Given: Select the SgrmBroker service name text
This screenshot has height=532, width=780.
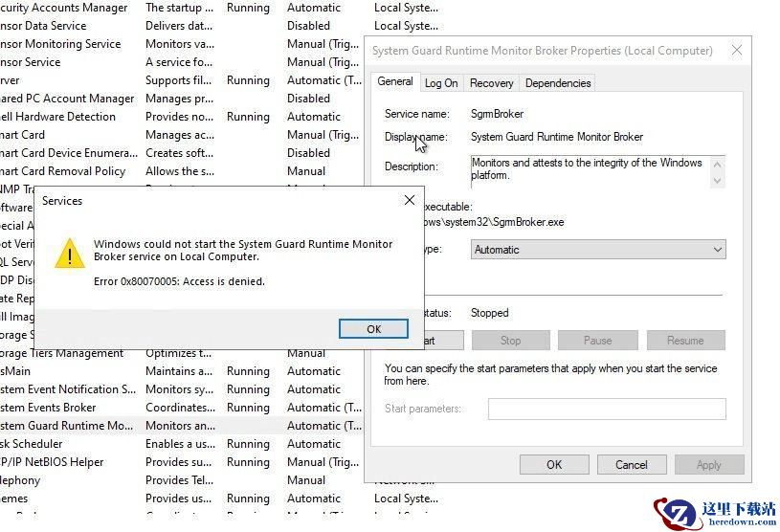Looking at the screenshot, I should point(497,114).
